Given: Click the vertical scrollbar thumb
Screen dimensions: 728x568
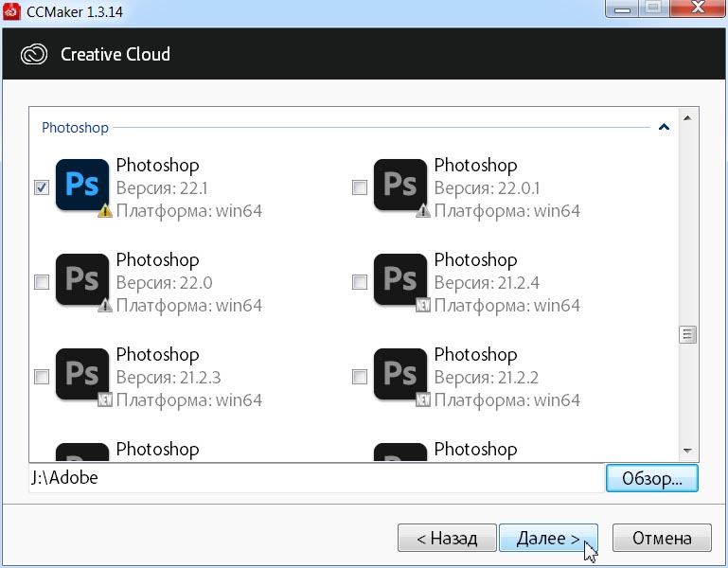Looking at the screenshot, I should (x=687, y=334).
